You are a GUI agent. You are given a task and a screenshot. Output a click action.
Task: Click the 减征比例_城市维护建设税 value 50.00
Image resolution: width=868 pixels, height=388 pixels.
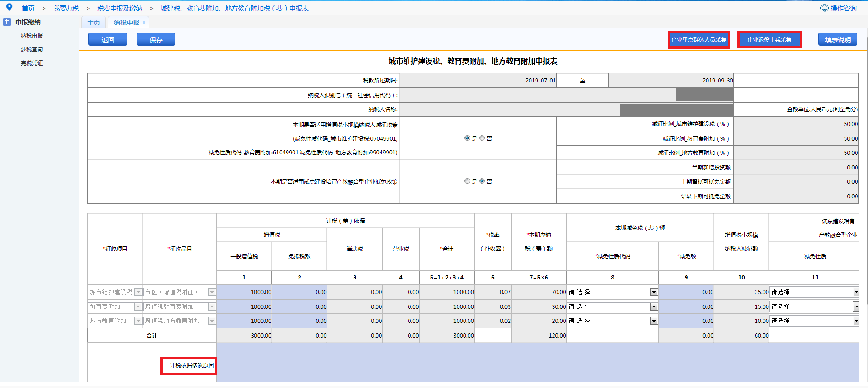(x=796, y=124)
